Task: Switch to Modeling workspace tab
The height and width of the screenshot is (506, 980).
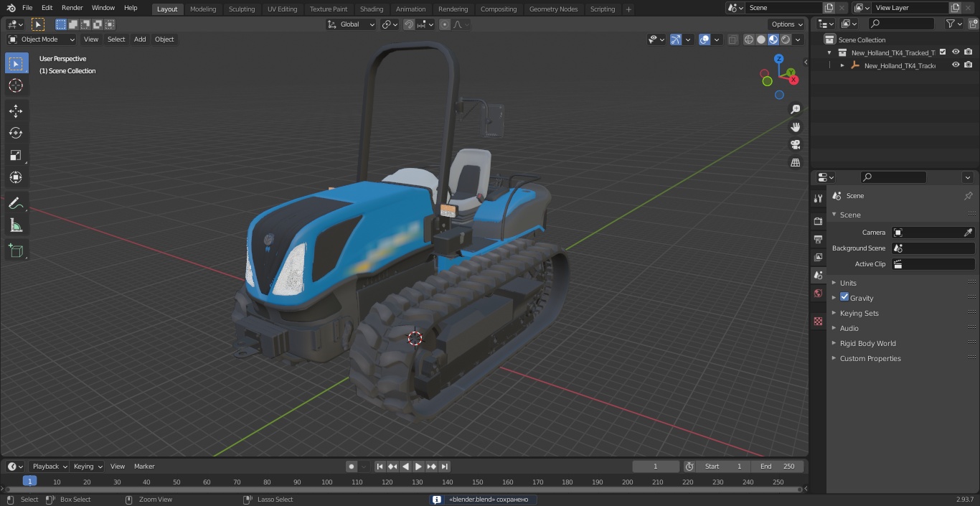Action: pyautogui.click(x=203, y=9)
